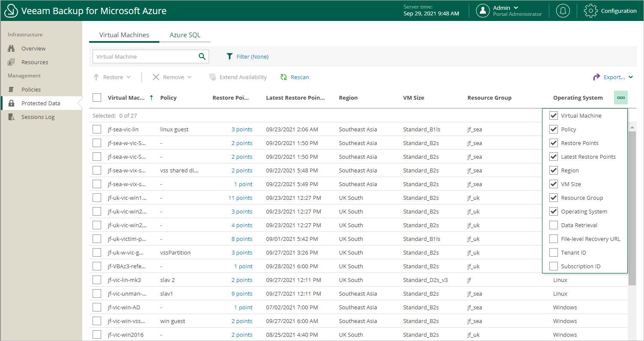Uncheck Virtual Machine column option
The image size is (644, 341).
(x=554, y=116)
